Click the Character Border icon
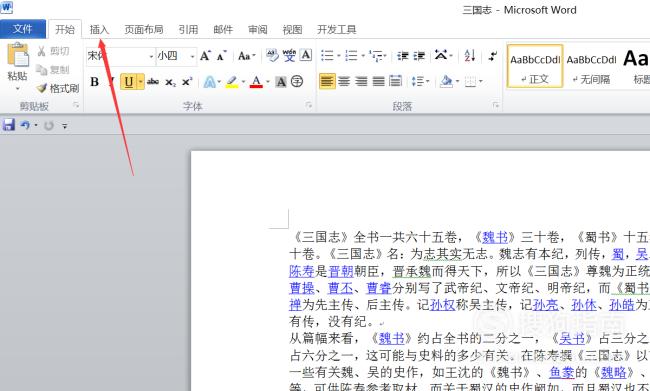Image resolution: width=650 pixels, height=391 pixels. tap(306, 55)
